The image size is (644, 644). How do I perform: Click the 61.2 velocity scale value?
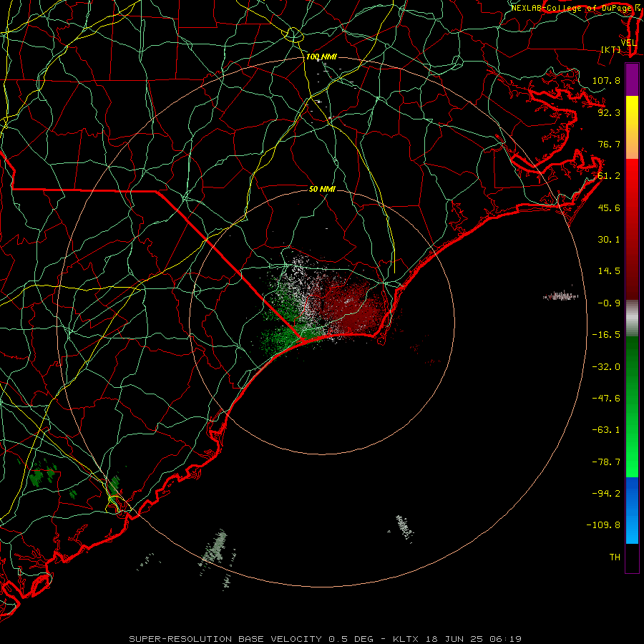(609, 176)
